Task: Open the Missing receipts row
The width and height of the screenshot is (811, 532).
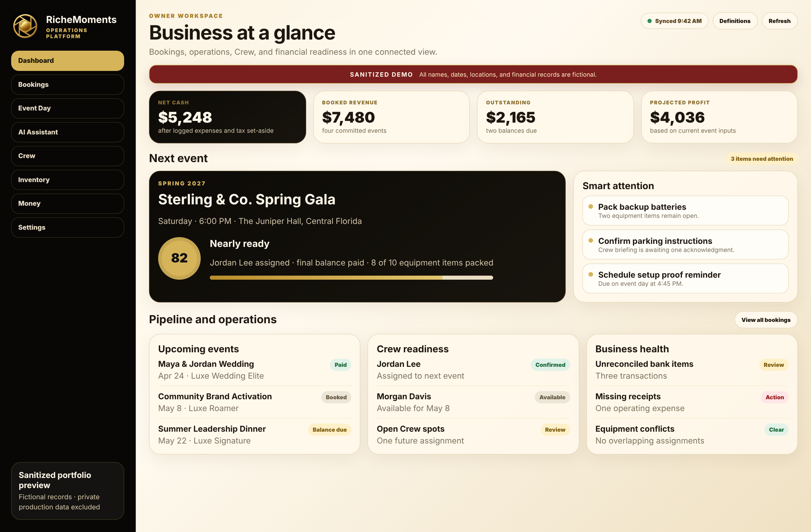Action: pyautogui.click(x=692, y=402)
